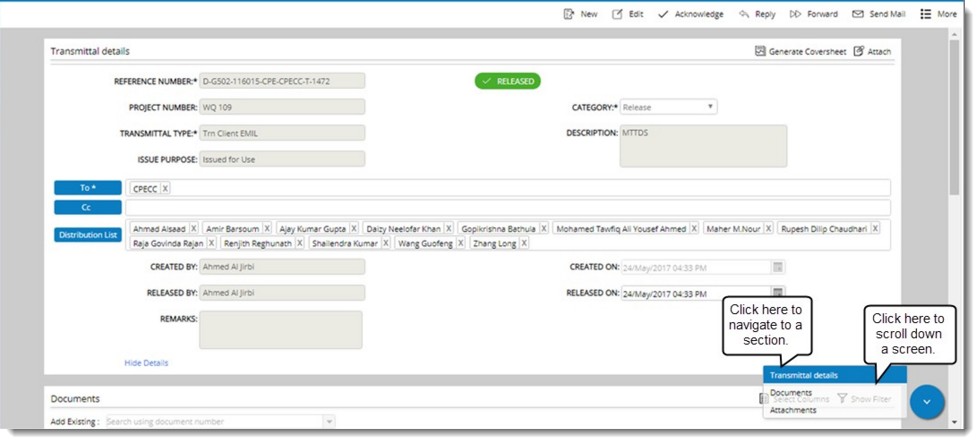Open the More options menu
Image resolution: width=980 pixels, height=444 pixels.
pyautogui.click(x=925, y=14)
